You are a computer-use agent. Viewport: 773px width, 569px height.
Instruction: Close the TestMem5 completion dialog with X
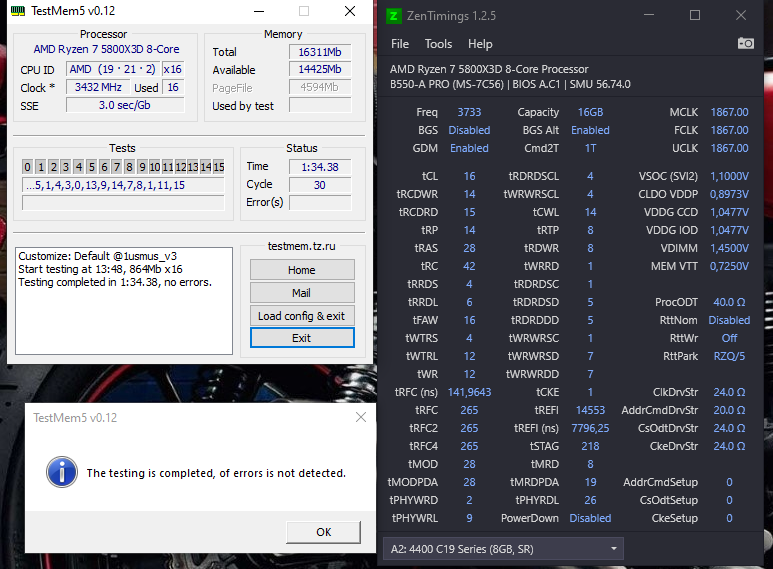coord(361,417)
